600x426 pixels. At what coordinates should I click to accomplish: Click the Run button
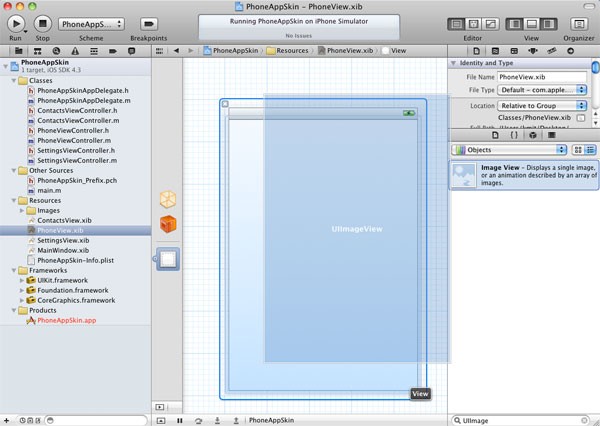(16, 24)
